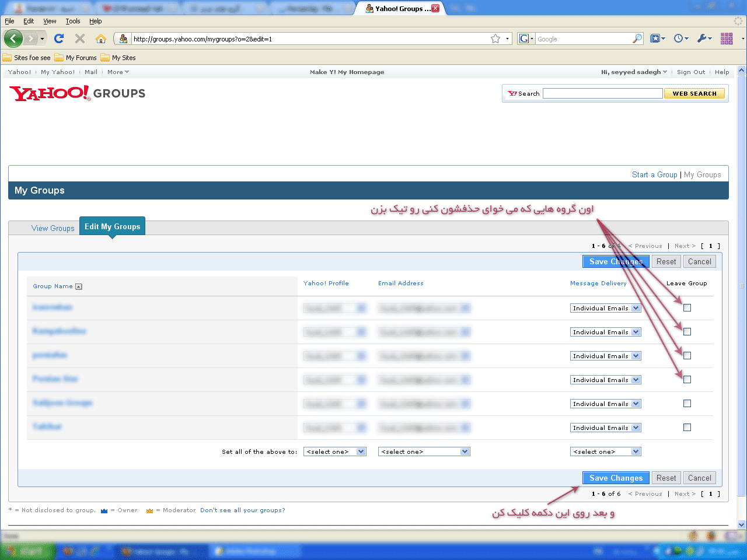747x560 pixels.
Task: Click the Yahoo Search text input
Action: pos(602,93)
